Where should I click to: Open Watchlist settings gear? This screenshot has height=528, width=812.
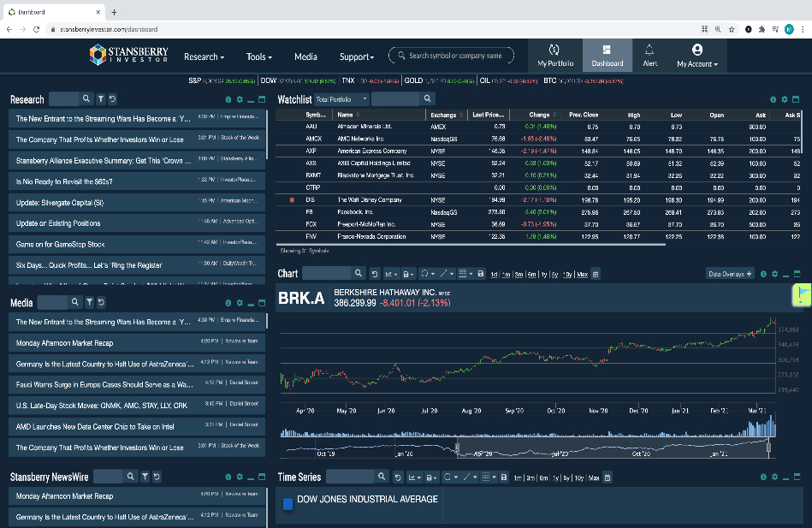[785, 99]
